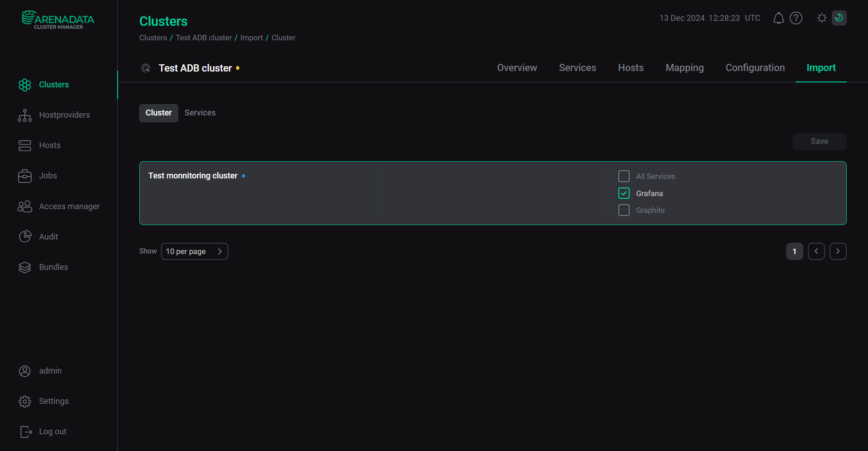Open Access manager via users icon
The width and height of the screenshot is (868, 451).
click(25, 206)
